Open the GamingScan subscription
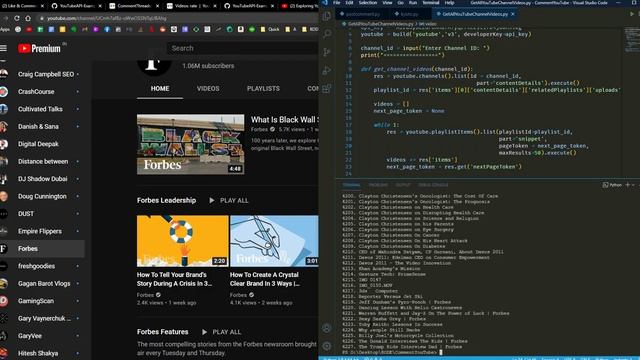This screenshot has height=360, width=640. (42, 301)
